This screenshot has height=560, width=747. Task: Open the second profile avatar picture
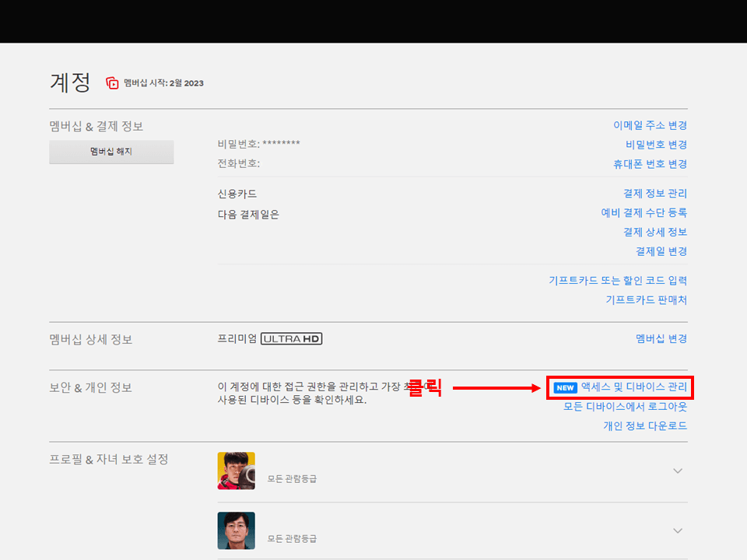click(236, 530)
